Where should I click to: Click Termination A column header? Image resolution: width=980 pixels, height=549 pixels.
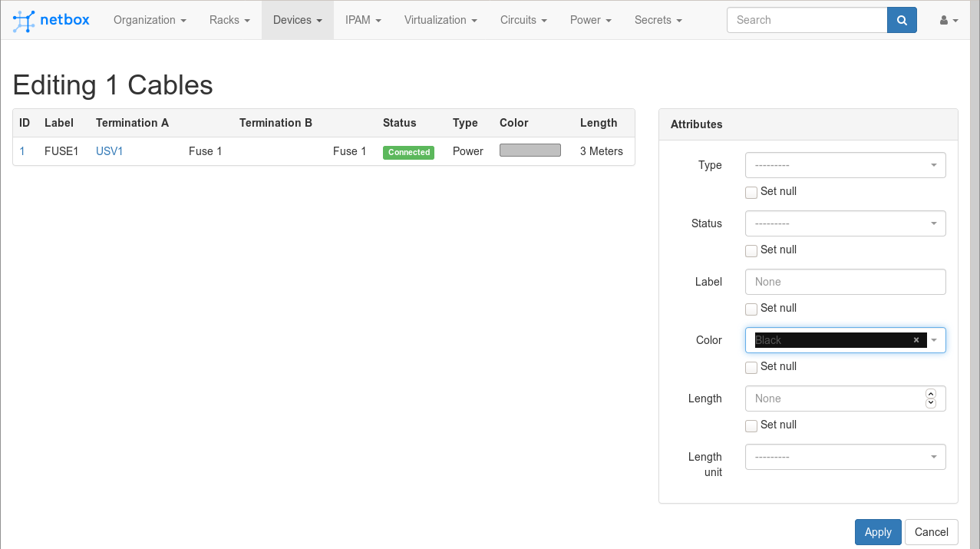coord(132,123)
